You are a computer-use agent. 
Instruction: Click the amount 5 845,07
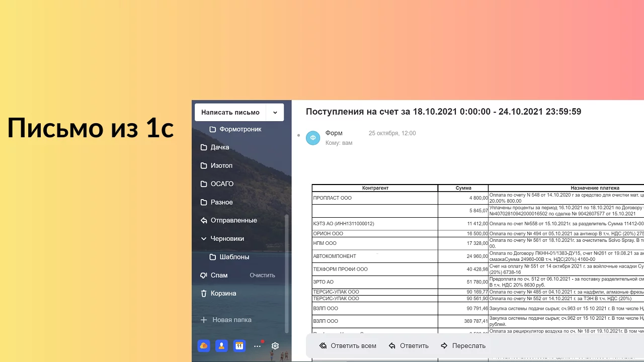479,211
